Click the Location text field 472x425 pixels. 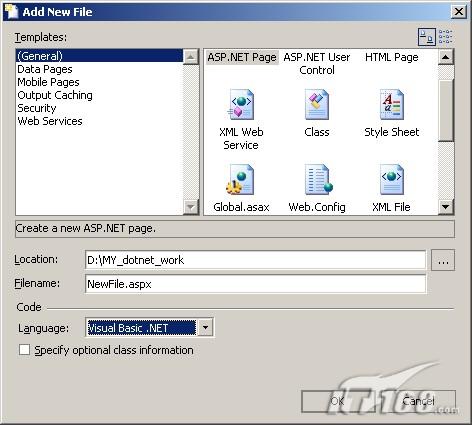point(255,260)
